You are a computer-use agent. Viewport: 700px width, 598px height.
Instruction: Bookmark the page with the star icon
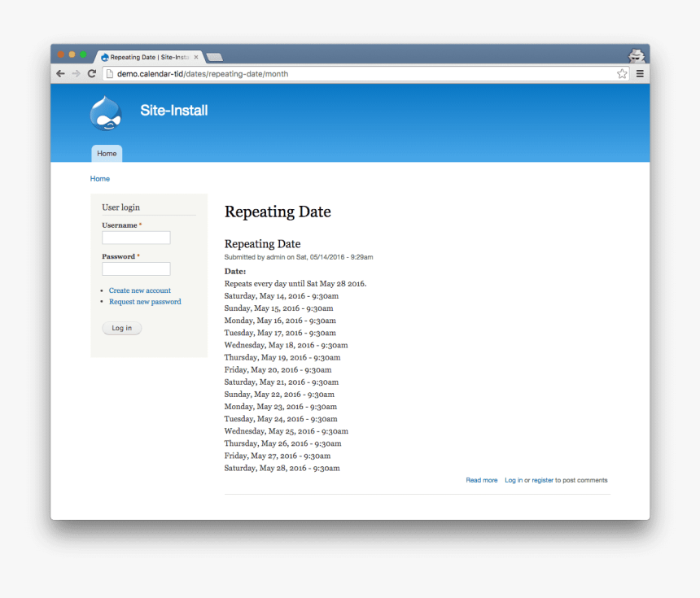point(622,74)
